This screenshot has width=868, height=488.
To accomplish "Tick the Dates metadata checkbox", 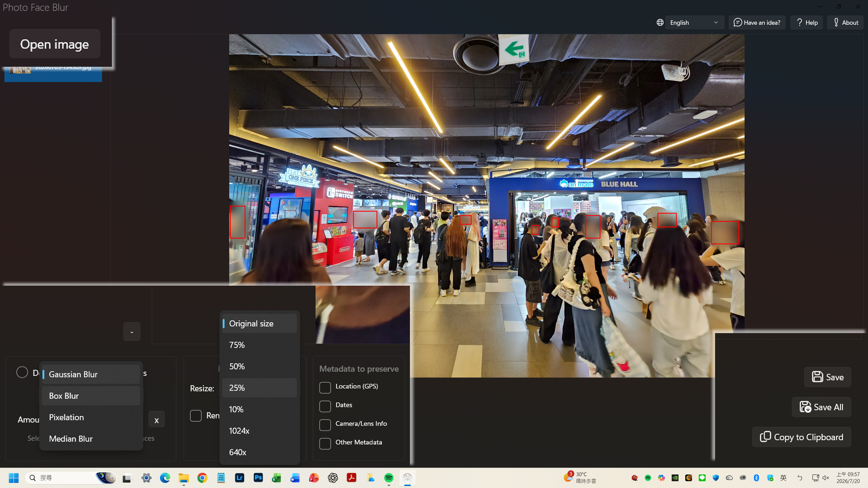I will pyautogui.click(x=325, y=406).
